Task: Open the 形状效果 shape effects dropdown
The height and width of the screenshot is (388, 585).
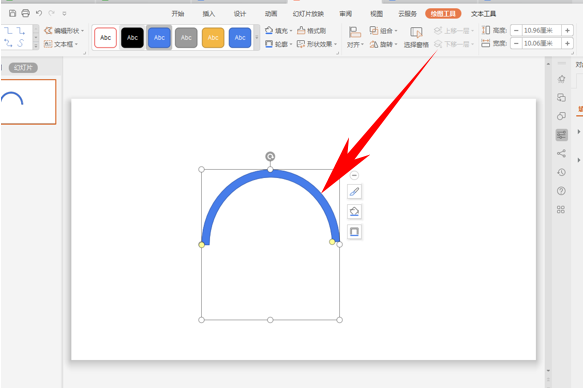Action: pos(317,44)
